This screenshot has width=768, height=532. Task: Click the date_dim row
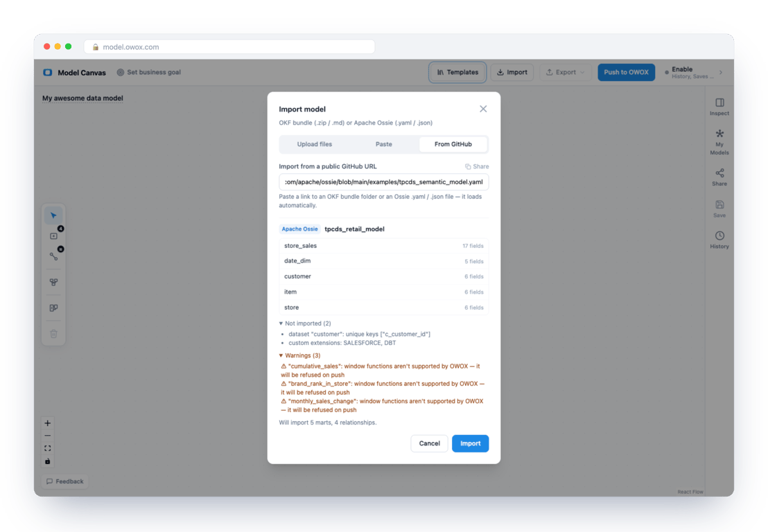pos(383,261)
